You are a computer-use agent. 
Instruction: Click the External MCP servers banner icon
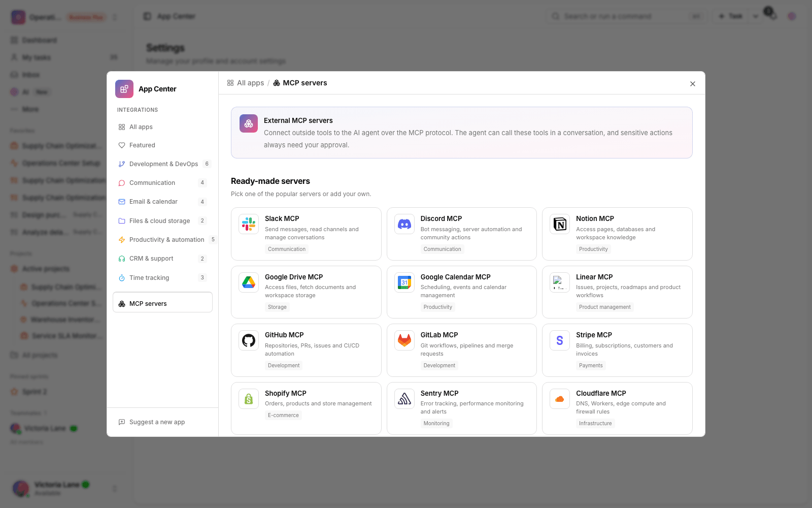(249, 123)
